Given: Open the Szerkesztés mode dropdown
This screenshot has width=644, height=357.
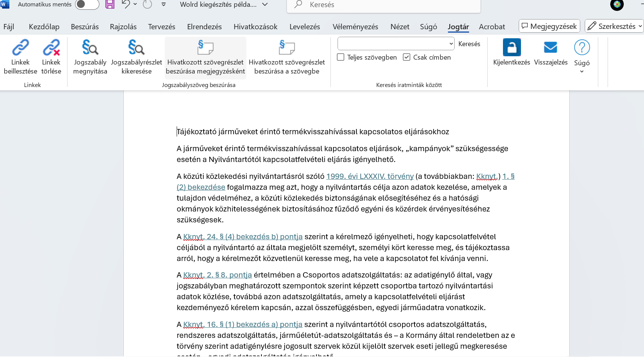Looking at the screenshot, I should [614, 26].
